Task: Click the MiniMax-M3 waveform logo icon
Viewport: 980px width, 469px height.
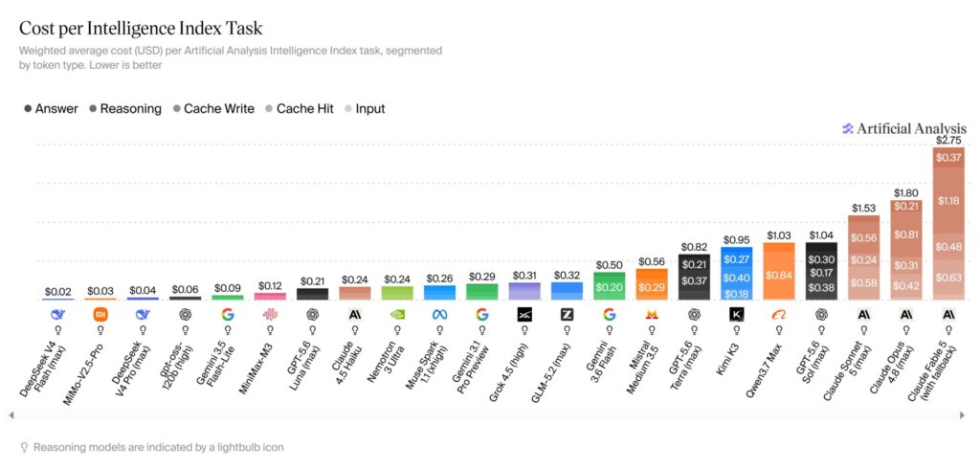Action: click(270, 315)
